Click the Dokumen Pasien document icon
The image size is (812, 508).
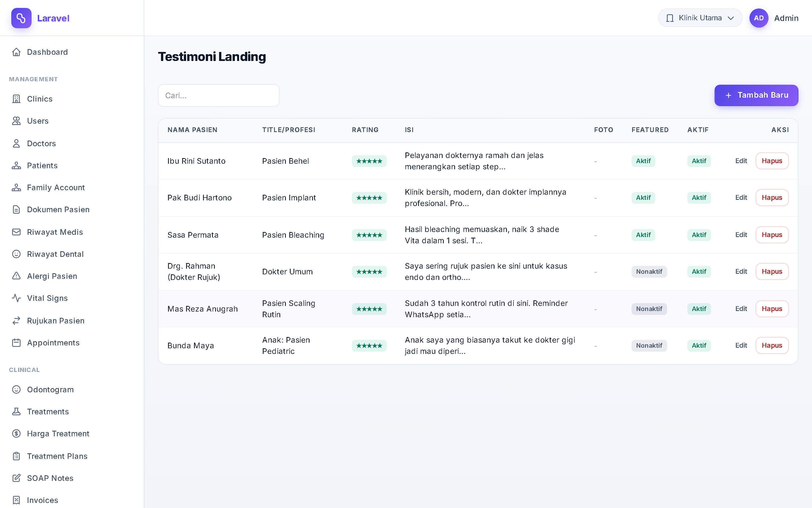pos(16,210)
